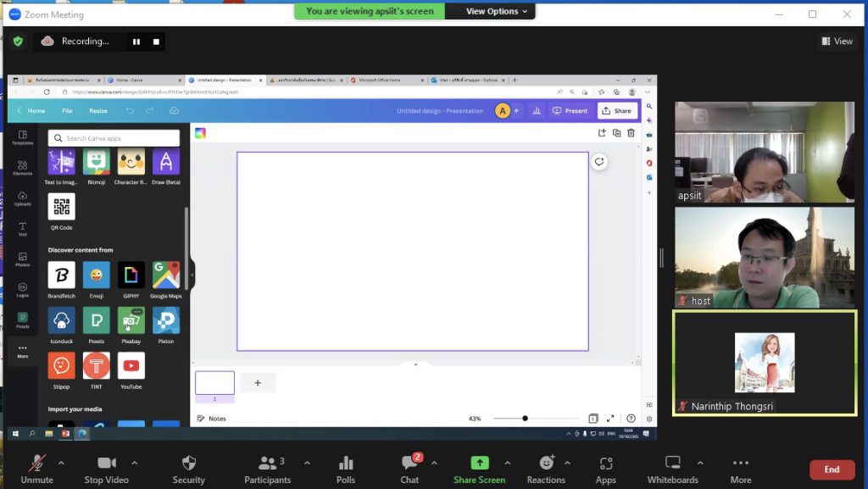The width and height of the screenshot is (868, 489).
Task: Select Narinthip Thongsri's video thumbnail
Action: [x=765, y=363]
